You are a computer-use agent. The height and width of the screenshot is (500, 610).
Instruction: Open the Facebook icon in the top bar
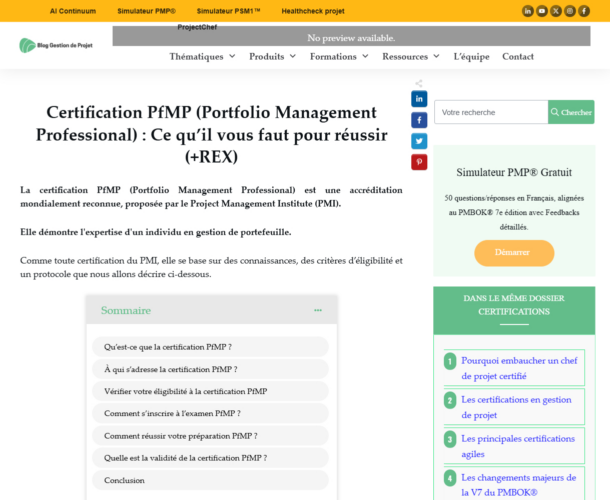(584, 11)
